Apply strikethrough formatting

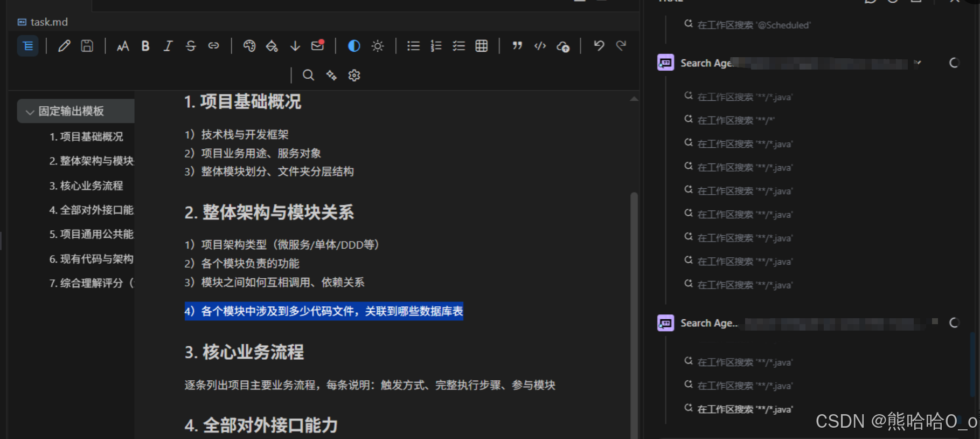(191, 46)
